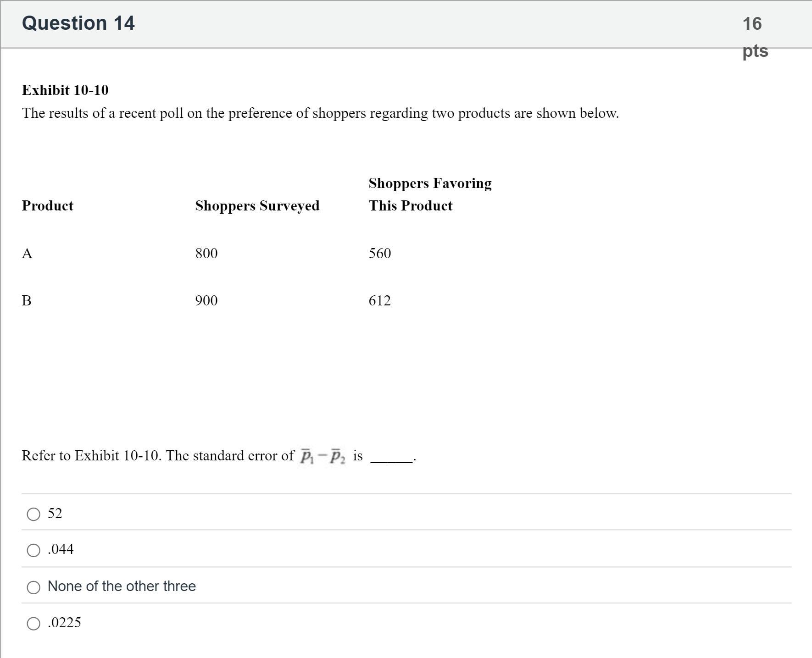Click Product B row label
812x658 pixels.
27,300
